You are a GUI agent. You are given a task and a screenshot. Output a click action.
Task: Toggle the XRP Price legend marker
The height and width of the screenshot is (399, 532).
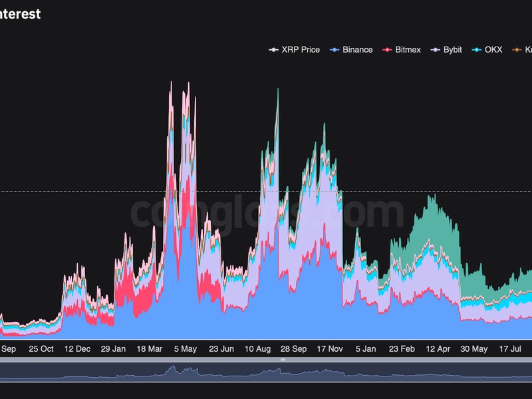click(273, 50)
